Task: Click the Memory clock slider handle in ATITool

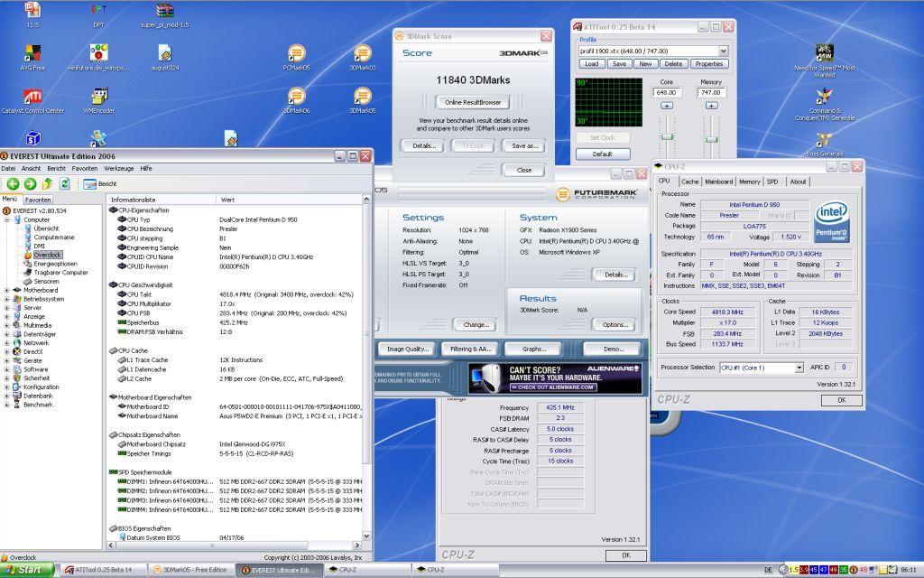Action: pos(712,139)
